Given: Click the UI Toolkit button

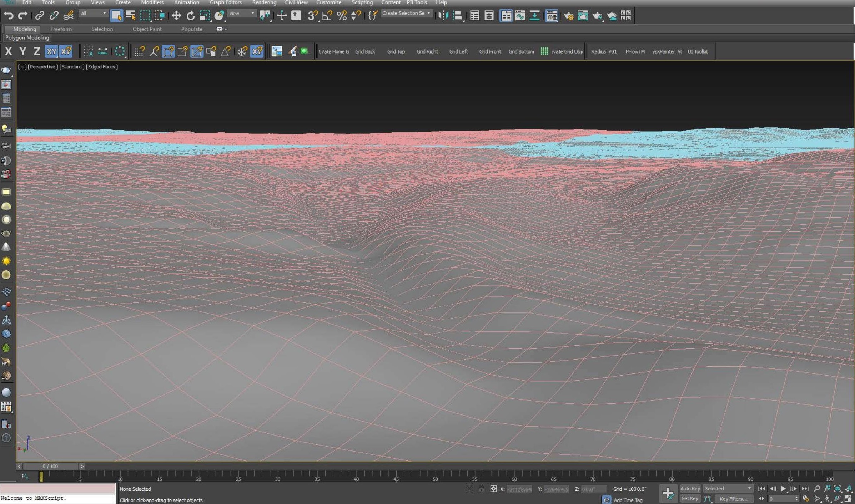Looking at the screenshot, I should [x=697, y=51].
